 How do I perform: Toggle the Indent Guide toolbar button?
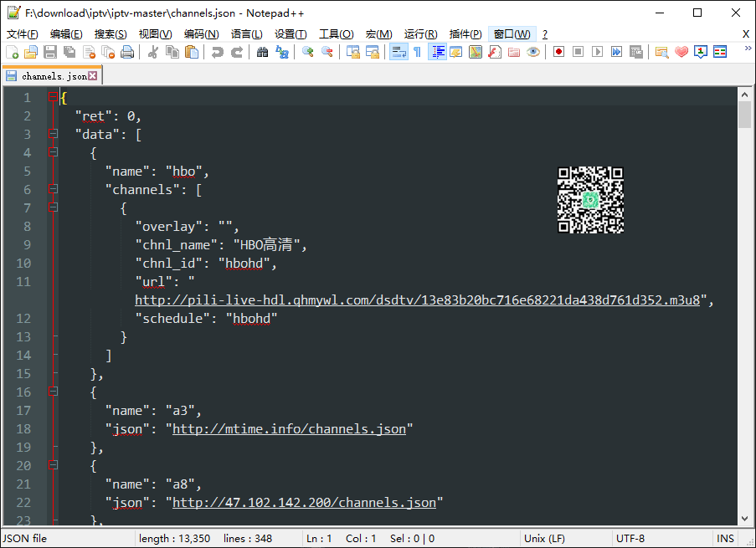point(437,52)
